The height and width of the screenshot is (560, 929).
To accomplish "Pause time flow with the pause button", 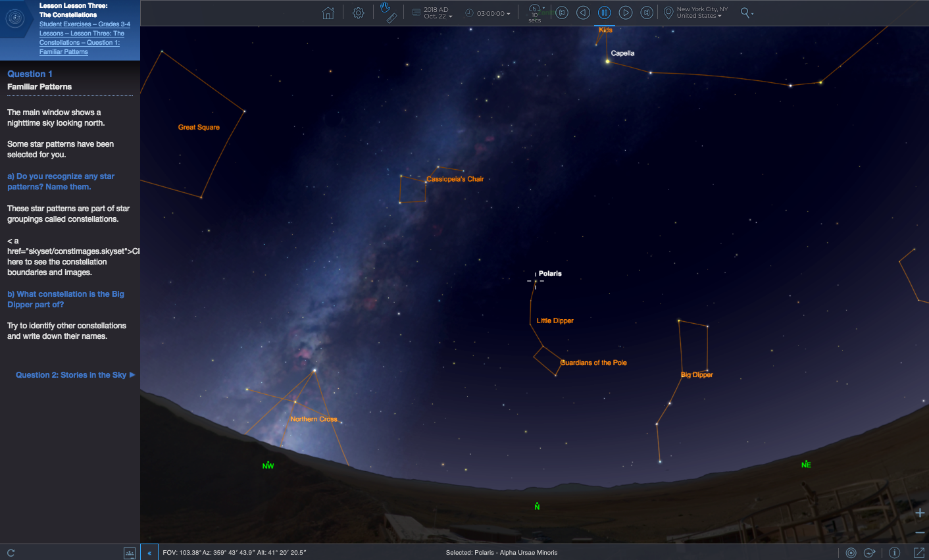I will coord(604,13).
